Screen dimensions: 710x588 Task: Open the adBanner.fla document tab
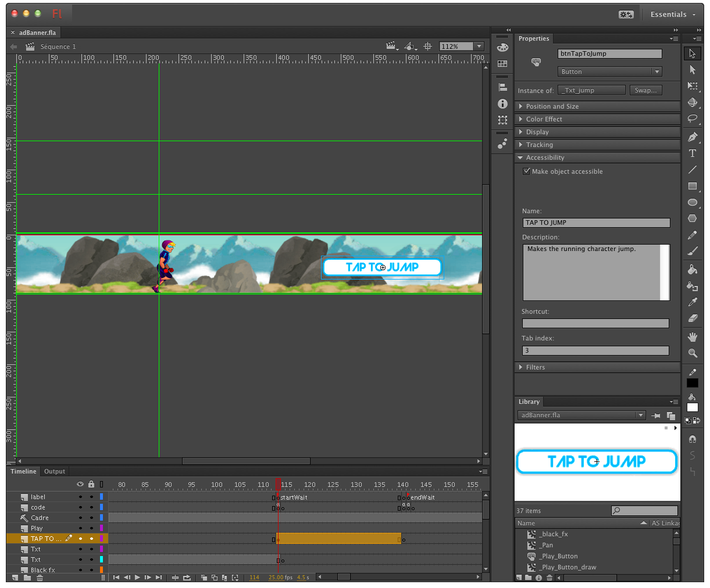(37, 33)
